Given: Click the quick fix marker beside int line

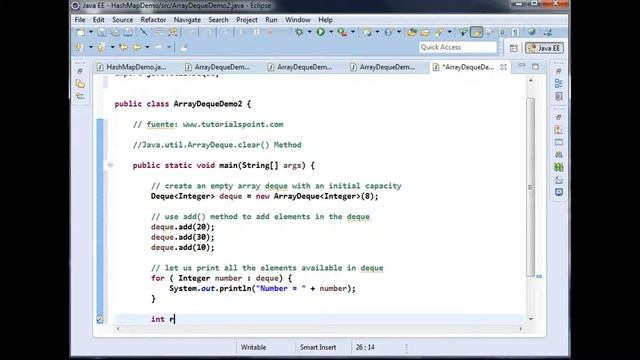Looking at the screenshot, I should [x=100, y=319].
